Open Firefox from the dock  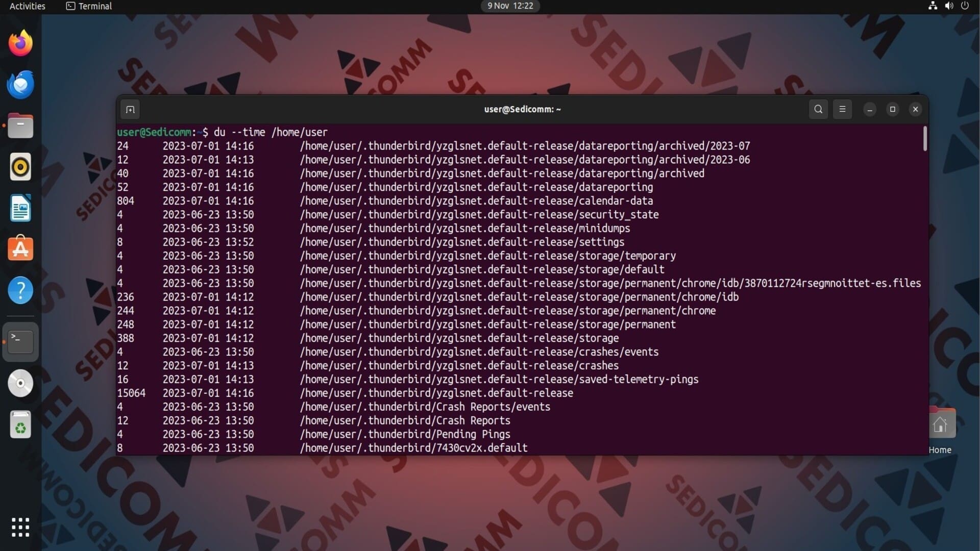click(x=20, y=43)
